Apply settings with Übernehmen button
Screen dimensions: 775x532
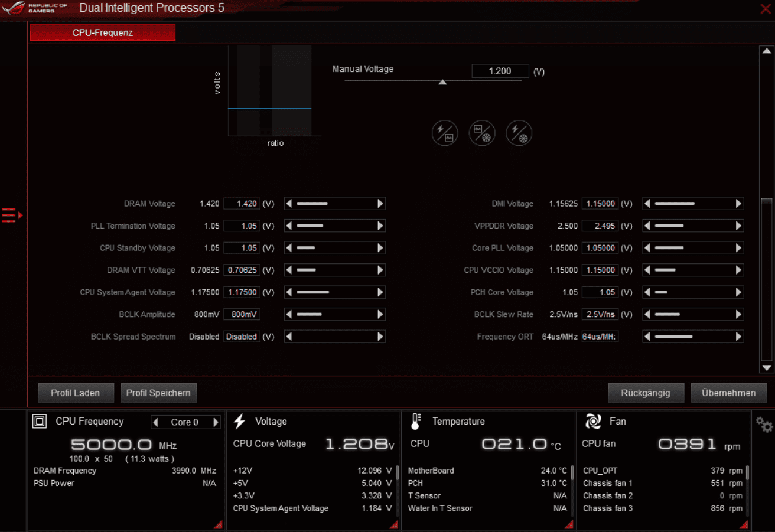pos(729,393)
